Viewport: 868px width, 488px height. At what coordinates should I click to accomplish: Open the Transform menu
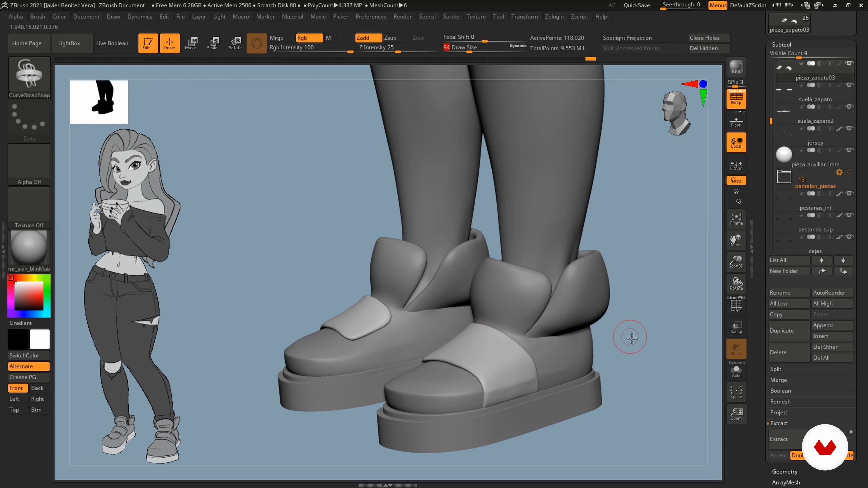pyautogui.click(x=524, y=16)
